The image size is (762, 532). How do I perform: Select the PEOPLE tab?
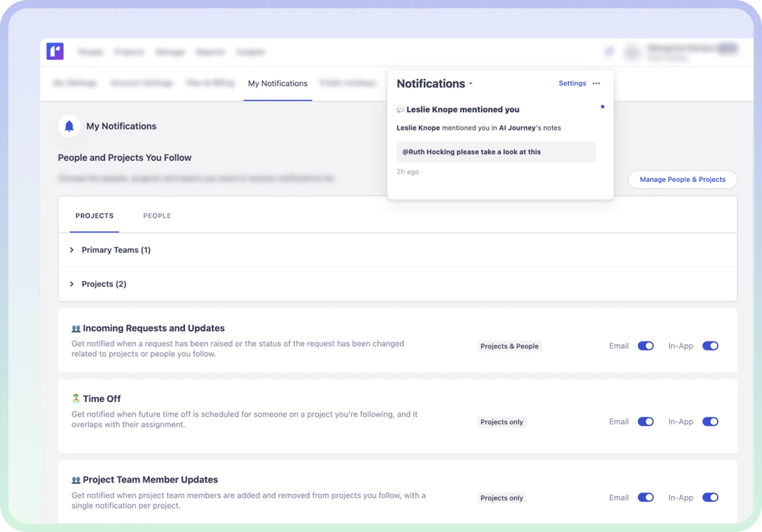[x=157, y=216]
